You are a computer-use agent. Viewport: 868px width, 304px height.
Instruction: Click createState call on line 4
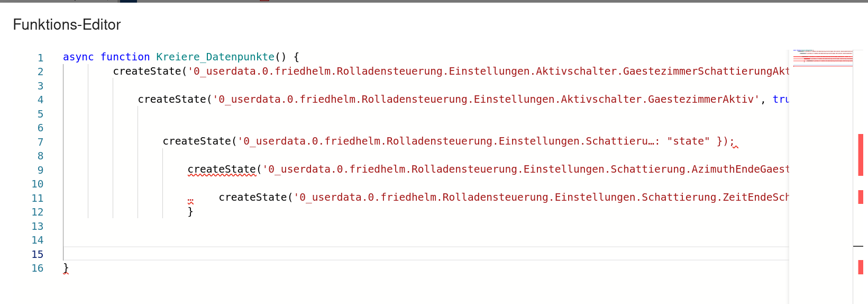click(172, 99)
